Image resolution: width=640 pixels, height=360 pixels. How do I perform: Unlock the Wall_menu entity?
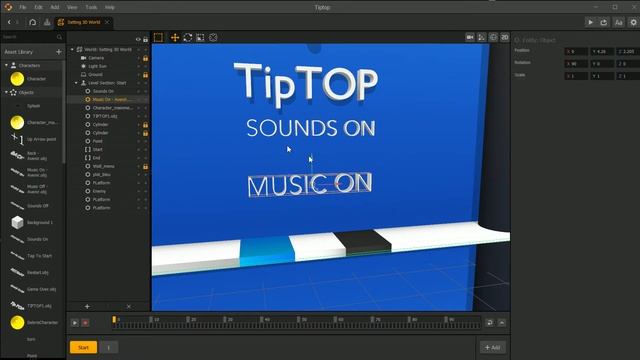[x=145, y=167]
